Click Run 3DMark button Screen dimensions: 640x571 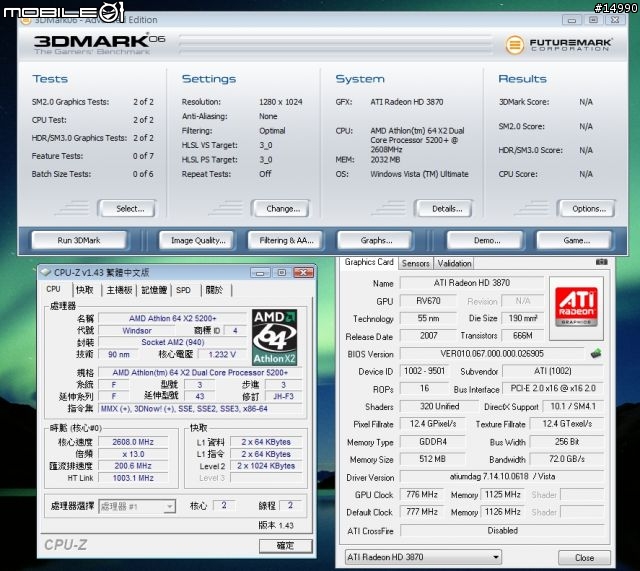tap(78, 240)
